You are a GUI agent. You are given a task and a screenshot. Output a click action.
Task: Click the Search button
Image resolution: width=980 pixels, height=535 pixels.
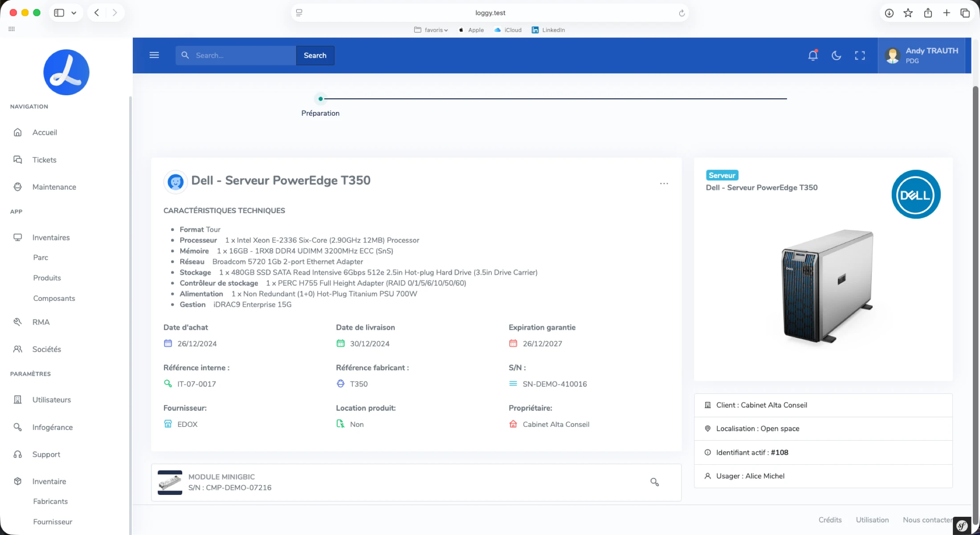point(315,55)
